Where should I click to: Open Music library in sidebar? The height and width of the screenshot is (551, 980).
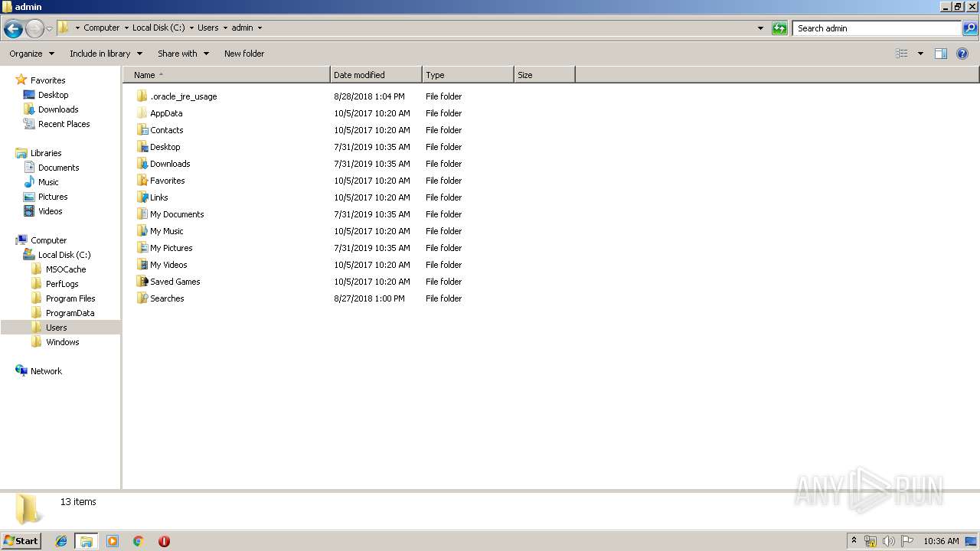(48, 182)
